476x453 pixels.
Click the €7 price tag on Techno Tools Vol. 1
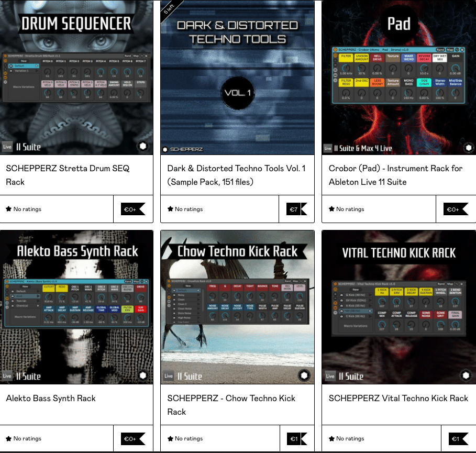[296, 209]
